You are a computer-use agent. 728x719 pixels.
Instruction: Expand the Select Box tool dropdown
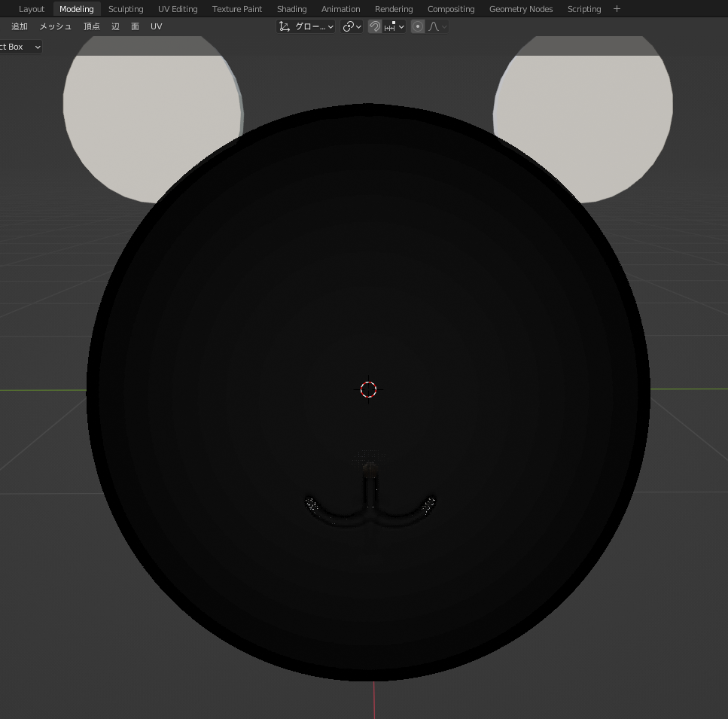pos(20,47)
